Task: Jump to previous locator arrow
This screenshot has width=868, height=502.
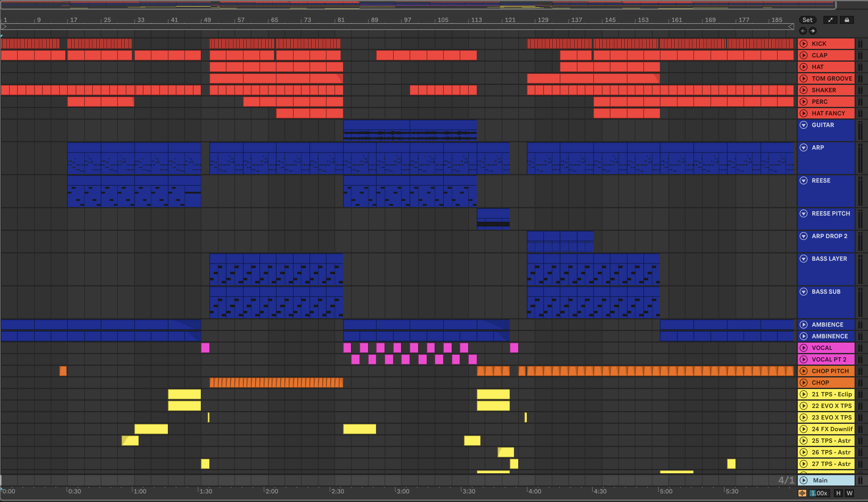Action: [803, 31]
